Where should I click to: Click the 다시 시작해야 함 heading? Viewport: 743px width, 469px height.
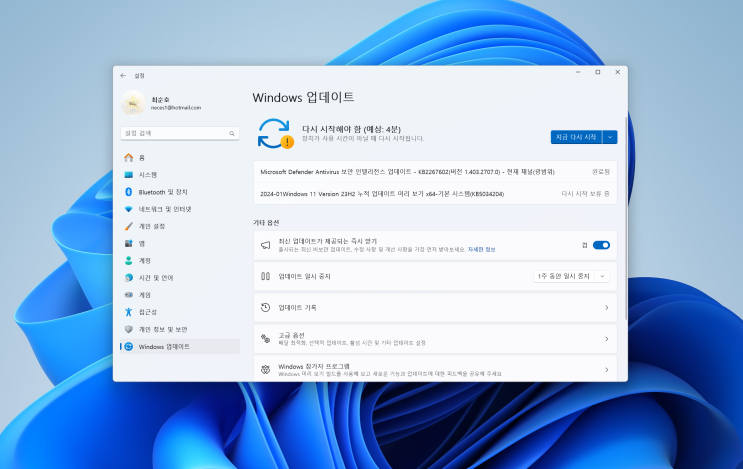tap(351, 129)
